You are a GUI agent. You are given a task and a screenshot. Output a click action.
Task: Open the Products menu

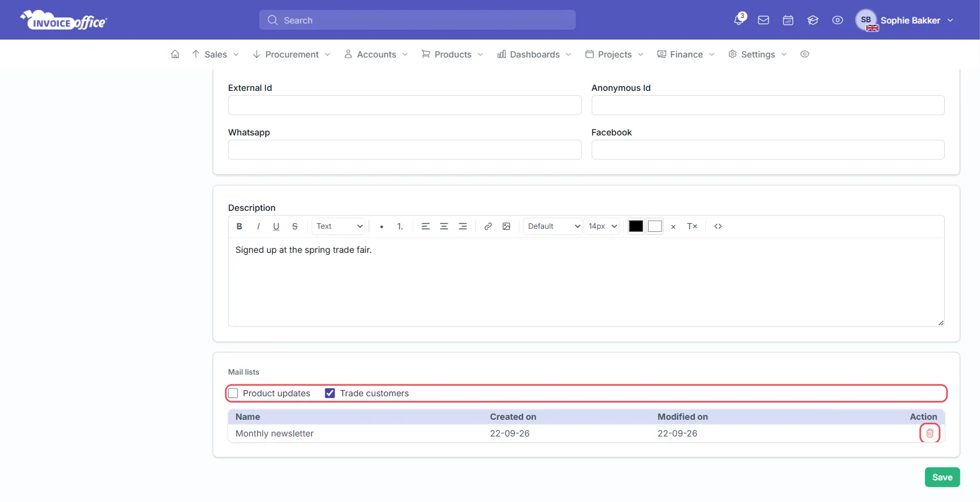coord(453,54)
